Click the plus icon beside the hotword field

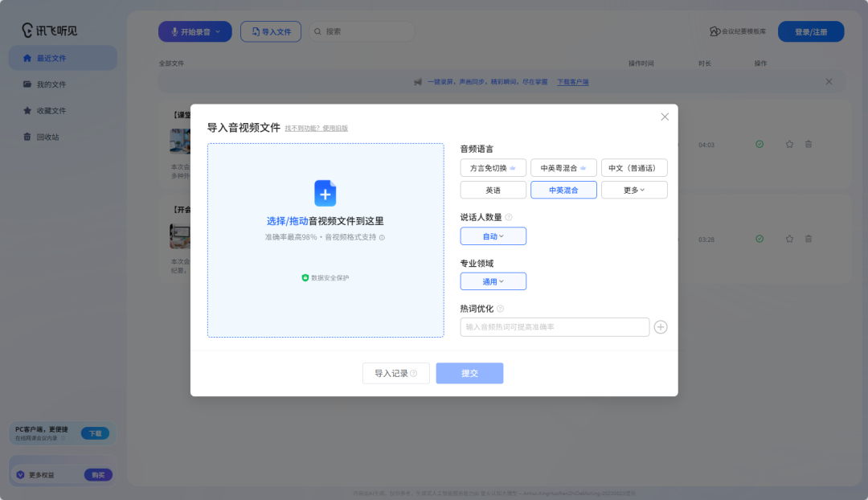(661, 327)
